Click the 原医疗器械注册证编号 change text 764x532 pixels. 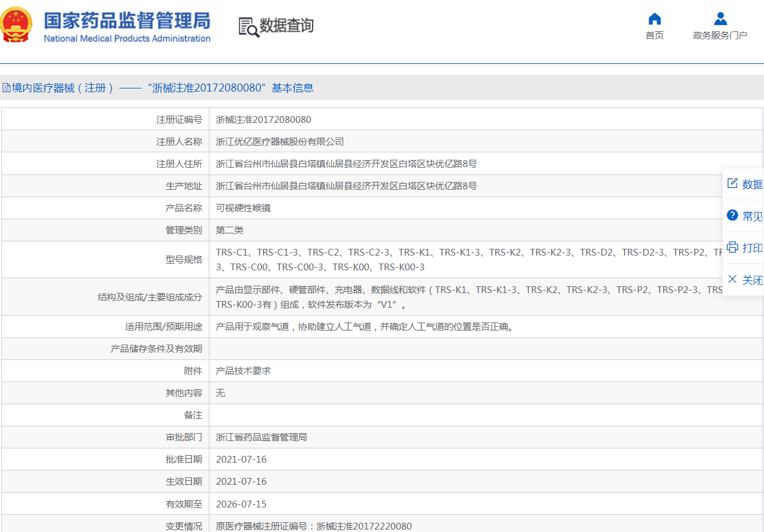click(x=314, y=526)
